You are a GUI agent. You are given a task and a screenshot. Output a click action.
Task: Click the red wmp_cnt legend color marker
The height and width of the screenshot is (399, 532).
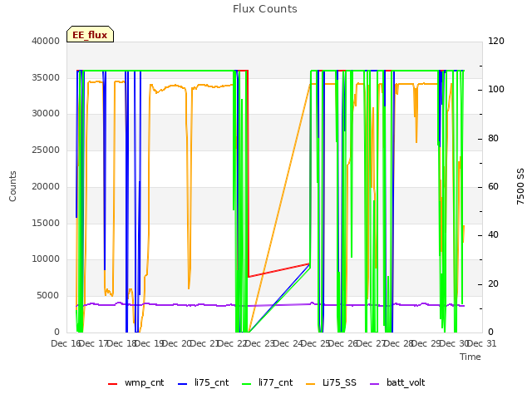tap(112, 384)
